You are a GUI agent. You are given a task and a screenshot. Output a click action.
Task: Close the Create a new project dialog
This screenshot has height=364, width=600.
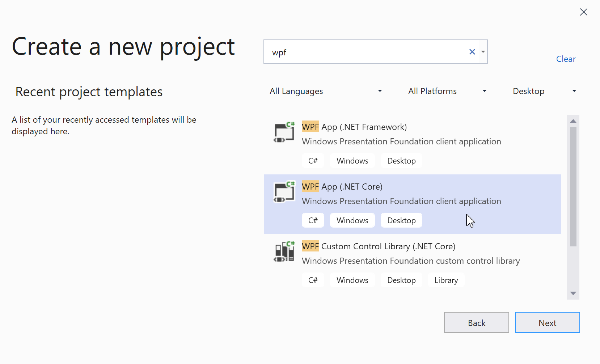[x=583, y=12]
